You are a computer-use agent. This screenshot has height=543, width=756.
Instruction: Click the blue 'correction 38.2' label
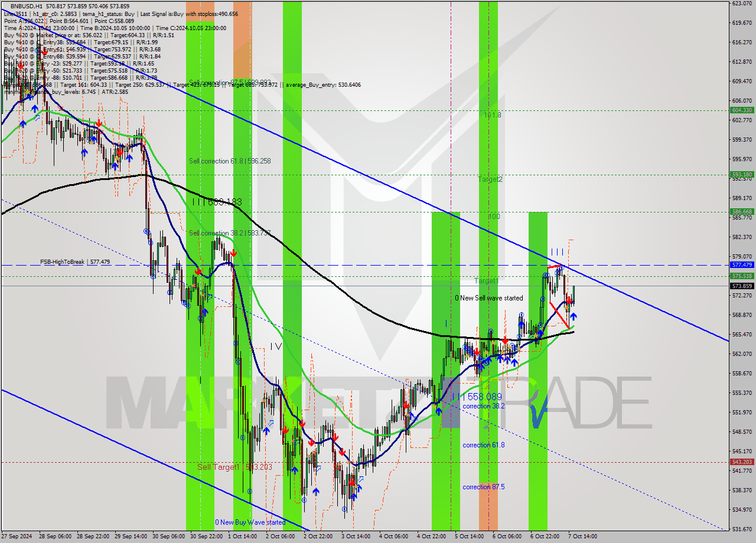[x=484, y=406]
